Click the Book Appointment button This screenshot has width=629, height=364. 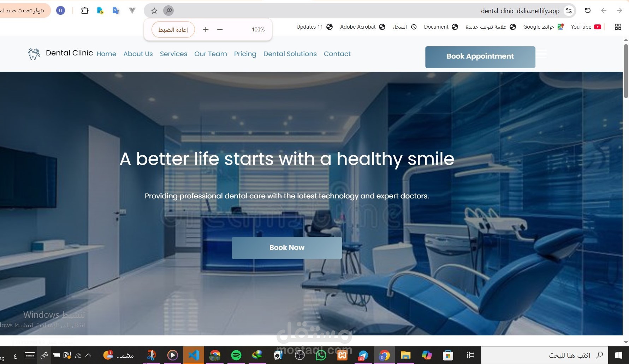(480, 56)
